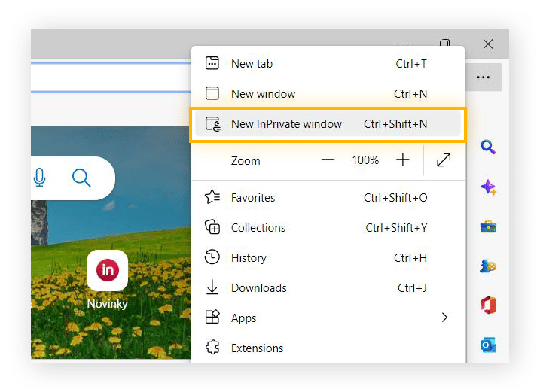Click the zoom in plus button

pyautogui.click(x=403, y=160)
